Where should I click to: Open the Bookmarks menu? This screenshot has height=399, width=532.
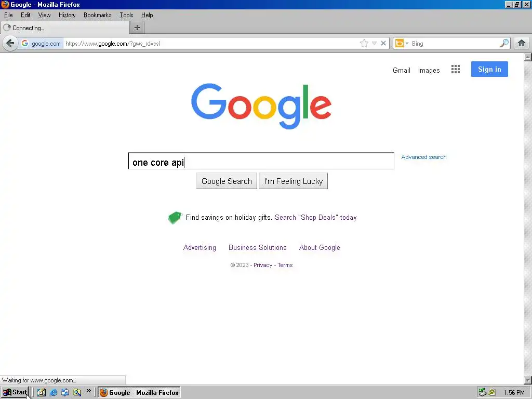click(x=97, y=15)
